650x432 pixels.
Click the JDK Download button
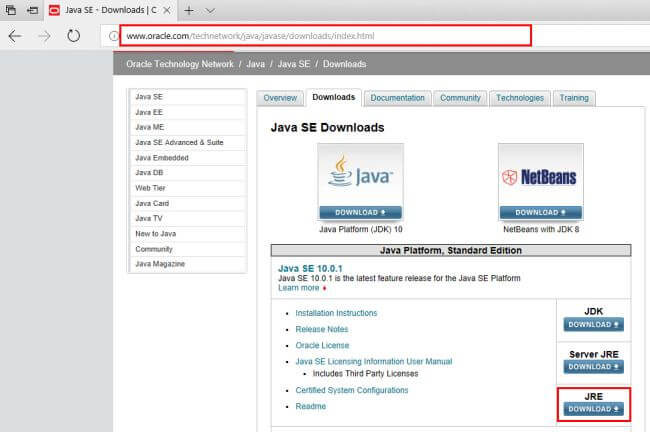point(594,325)
